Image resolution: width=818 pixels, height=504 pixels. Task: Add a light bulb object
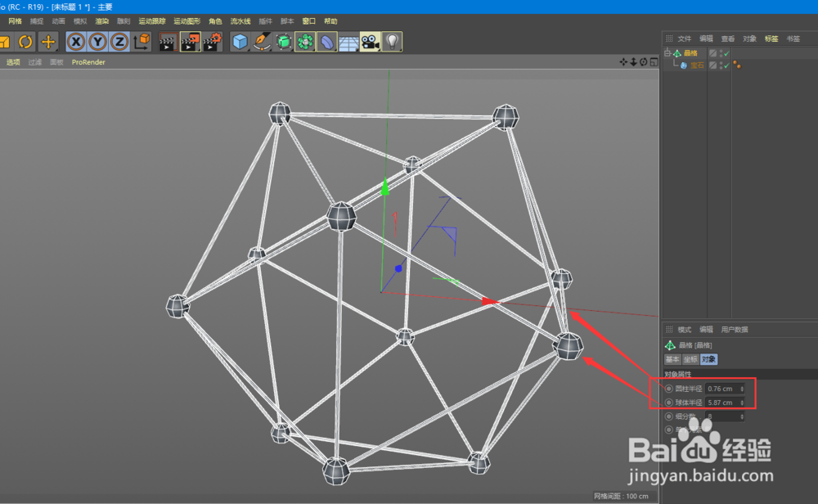pos(392,42)
